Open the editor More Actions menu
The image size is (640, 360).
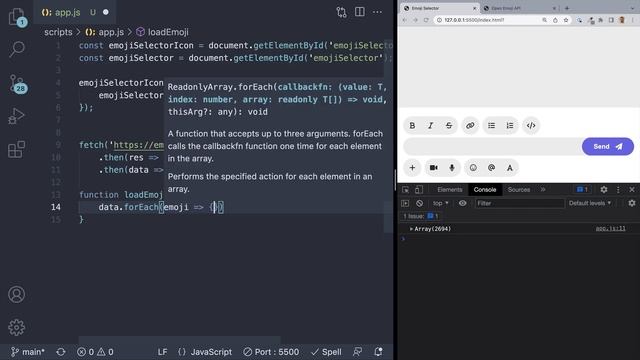[378, 12]
